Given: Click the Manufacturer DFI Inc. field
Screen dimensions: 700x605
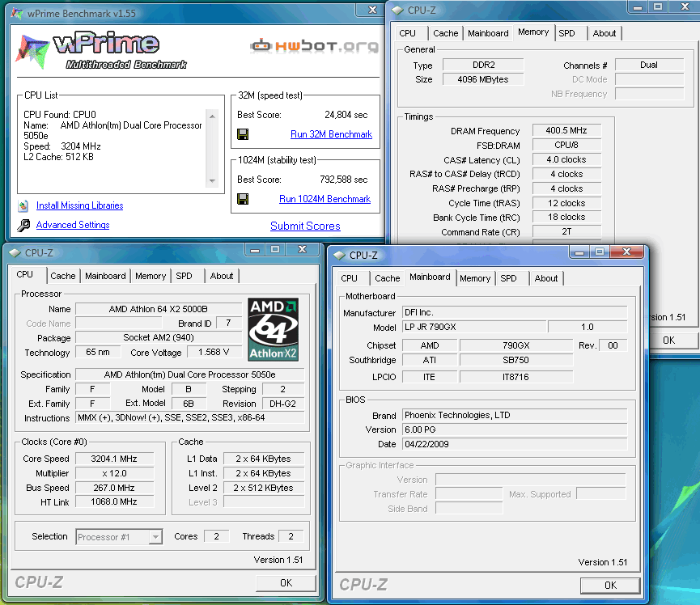Looking at the screenshot, I should pos(515,312).
